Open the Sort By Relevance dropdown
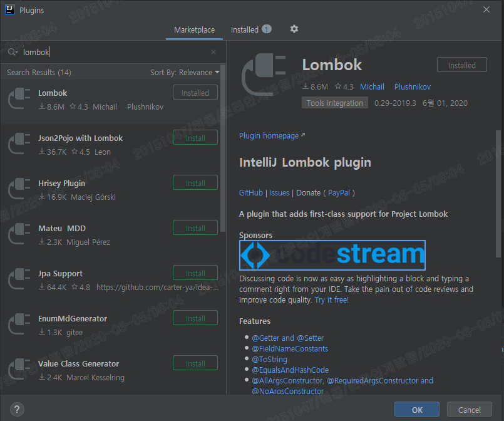 click(x=185, y=73)
